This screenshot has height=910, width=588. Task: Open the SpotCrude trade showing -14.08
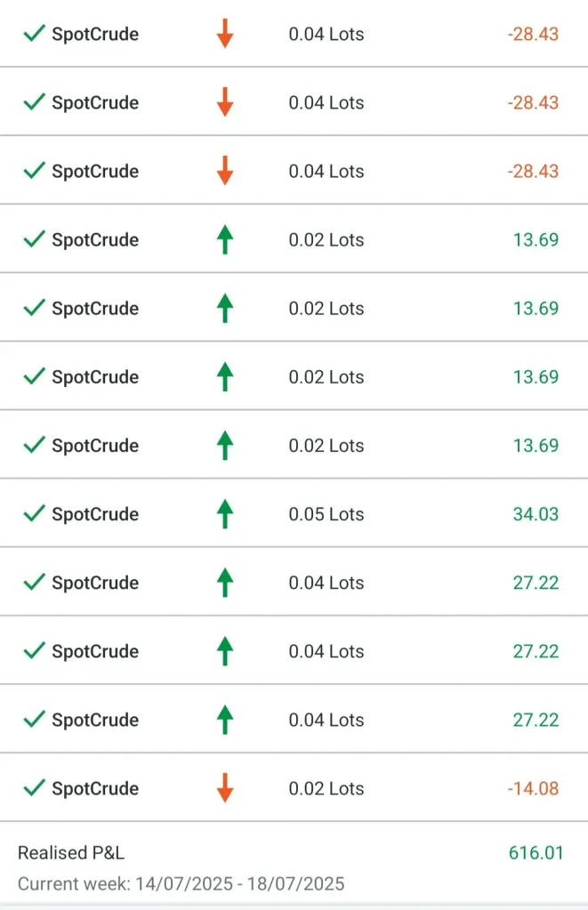[95, 788]
